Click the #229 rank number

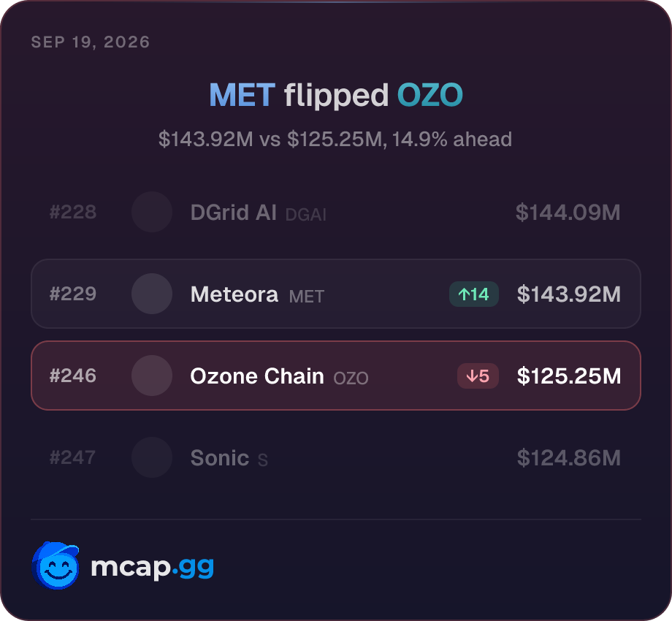pos(73,294)
